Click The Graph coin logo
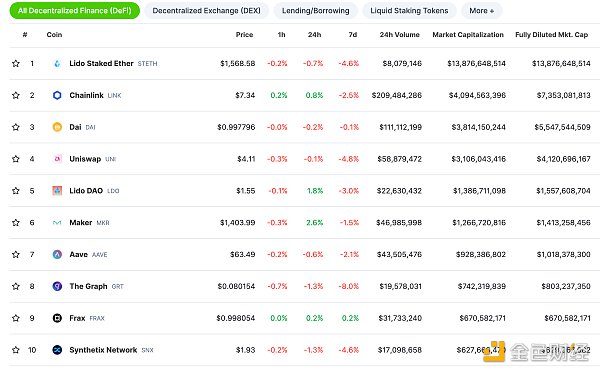600x373 pixels. click(57, 286)
